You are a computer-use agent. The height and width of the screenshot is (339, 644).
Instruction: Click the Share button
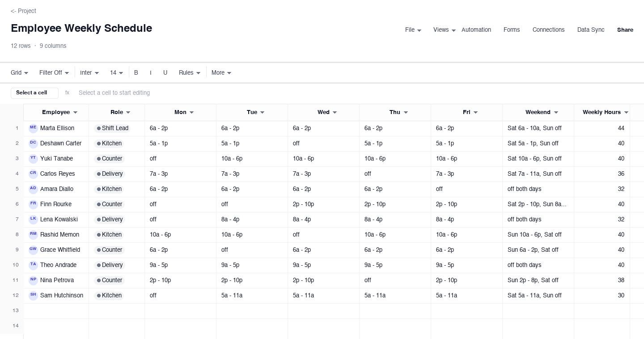click(625, 30)
